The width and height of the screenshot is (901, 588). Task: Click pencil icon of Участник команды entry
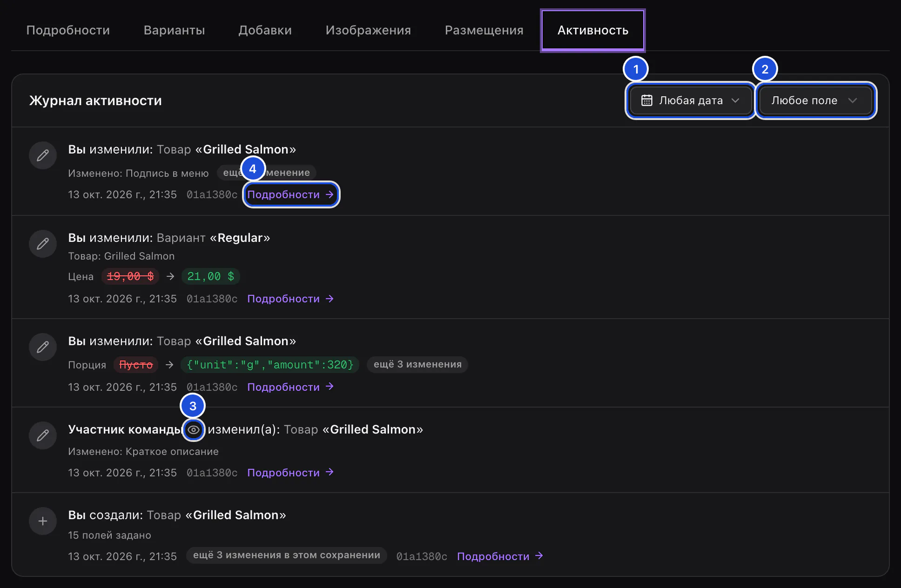click(x=43, y=435)
